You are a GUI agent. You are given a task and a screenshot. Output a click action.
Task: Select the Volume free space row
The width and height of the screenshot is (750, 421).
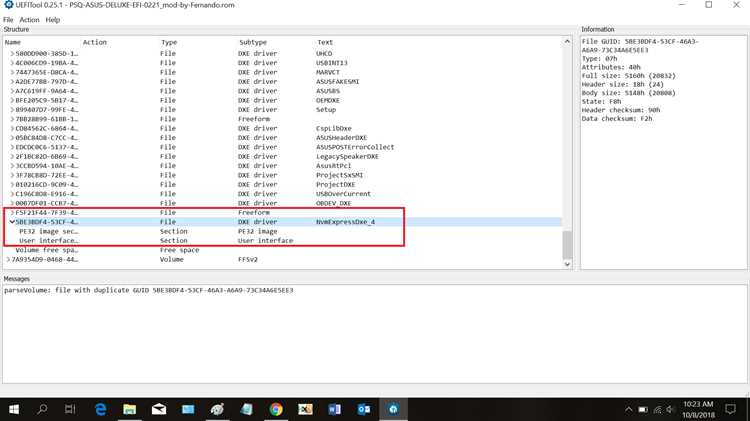click(x=282, y=250)
